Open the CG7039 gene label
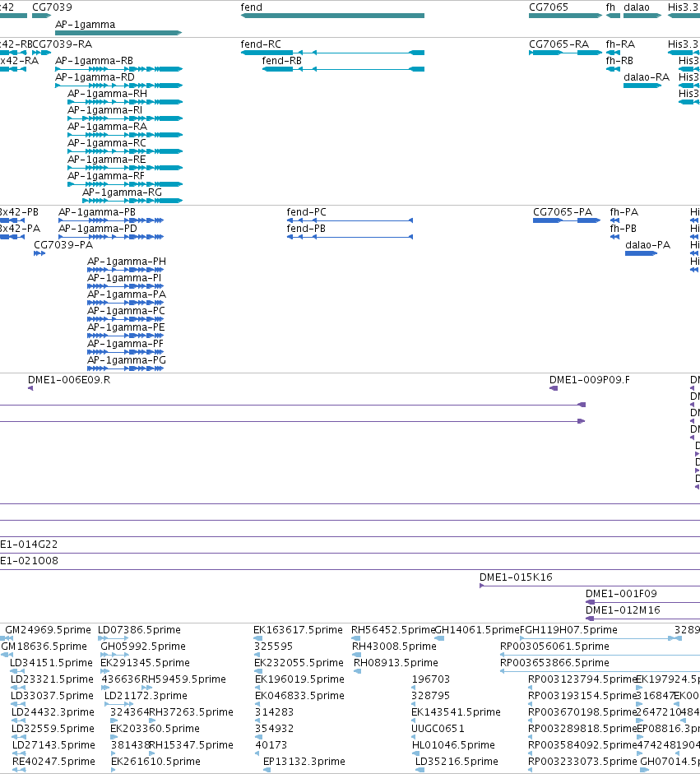This screenshot has width=700, height=774. coord(52,7)
